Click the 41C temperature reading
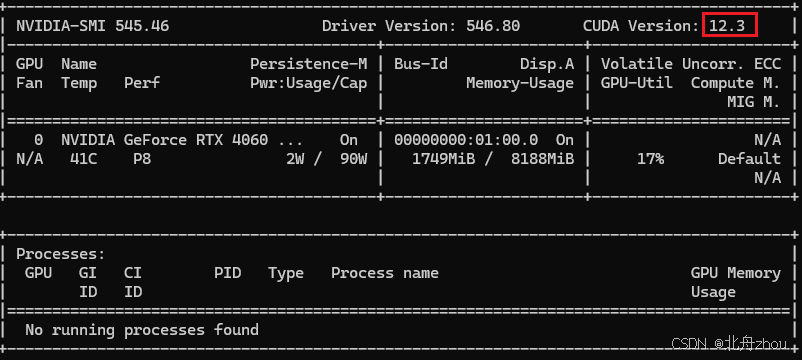Image resolution: width=802 pixels, height=360 pixels. (x=83, y=159)
